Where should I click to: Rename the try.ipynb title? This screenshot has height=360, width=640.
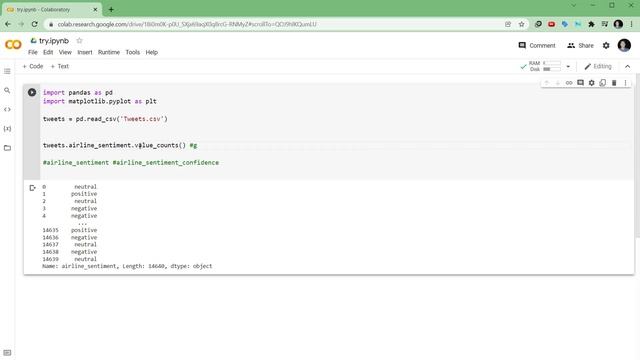(x=54, y=40)
